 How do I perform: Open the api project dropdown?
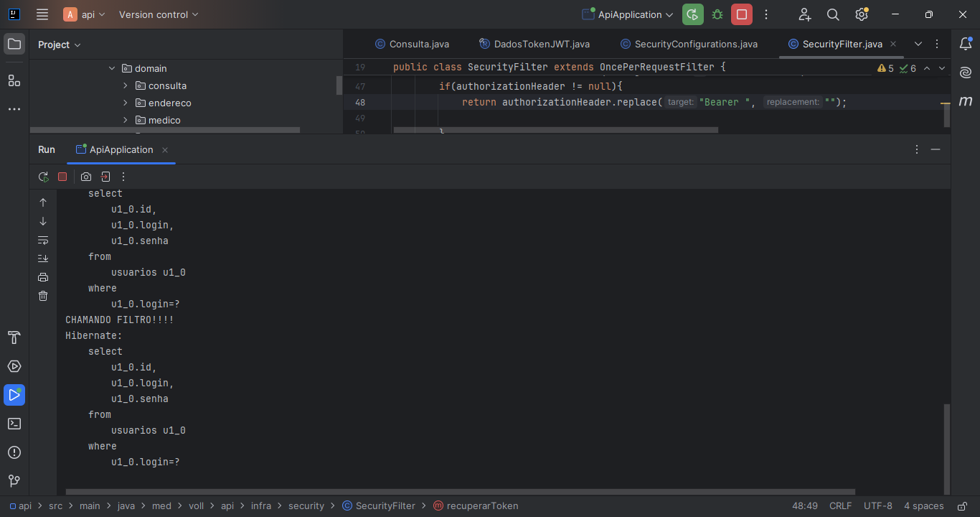(x=85, y=14)
